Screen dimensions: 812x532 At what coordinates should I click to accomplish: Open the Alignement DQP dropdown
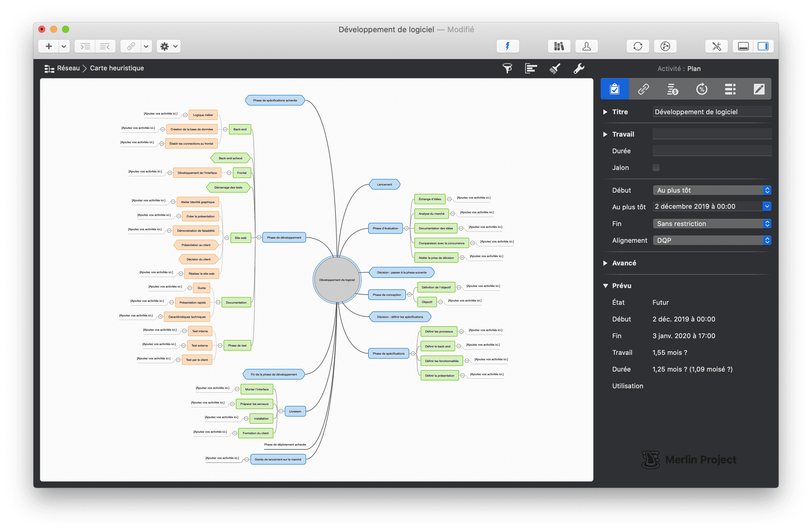point(712,240)
